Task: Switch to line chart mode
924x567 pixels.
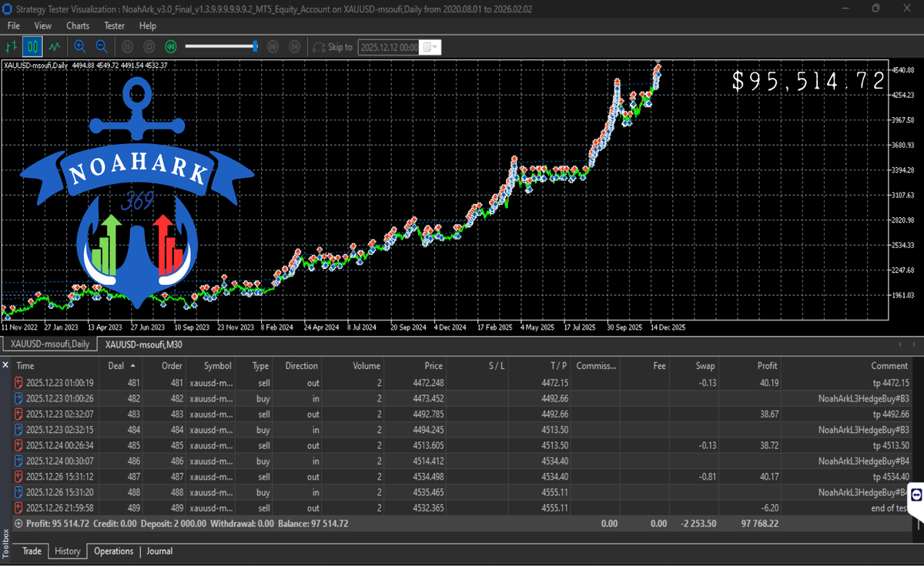Action: point(55,47)
